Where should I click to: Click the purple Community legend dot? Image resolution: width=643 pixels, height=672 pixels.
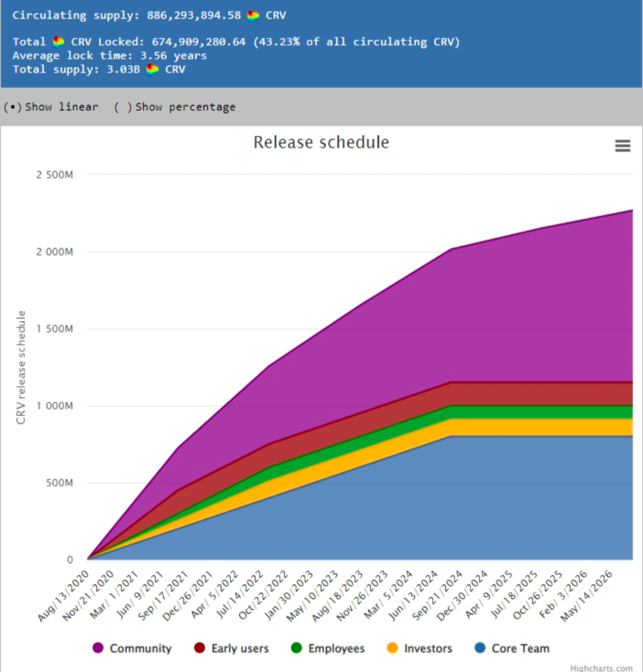[98, 648]
